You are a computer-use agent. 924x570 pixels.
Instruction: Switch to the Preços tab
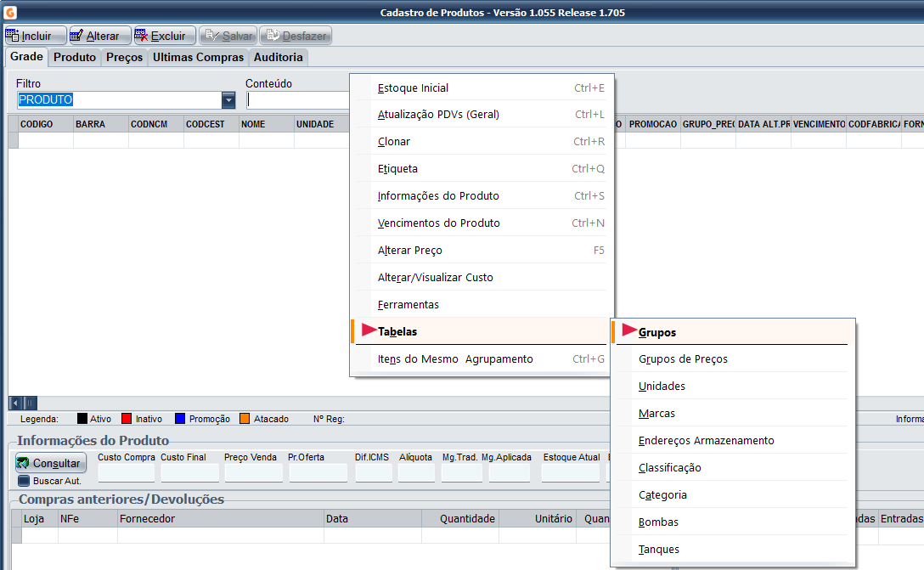coord(124,57)
